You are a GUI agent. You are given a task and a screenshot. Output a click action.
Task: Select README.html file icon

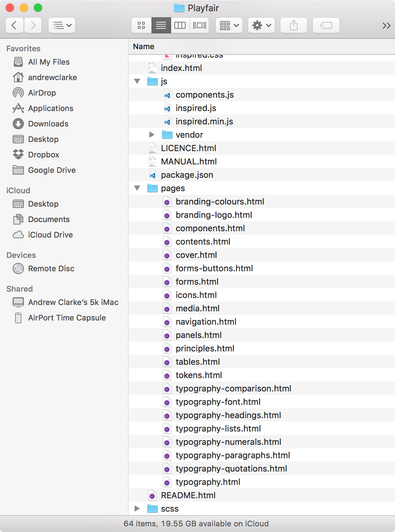click(153, 495)
